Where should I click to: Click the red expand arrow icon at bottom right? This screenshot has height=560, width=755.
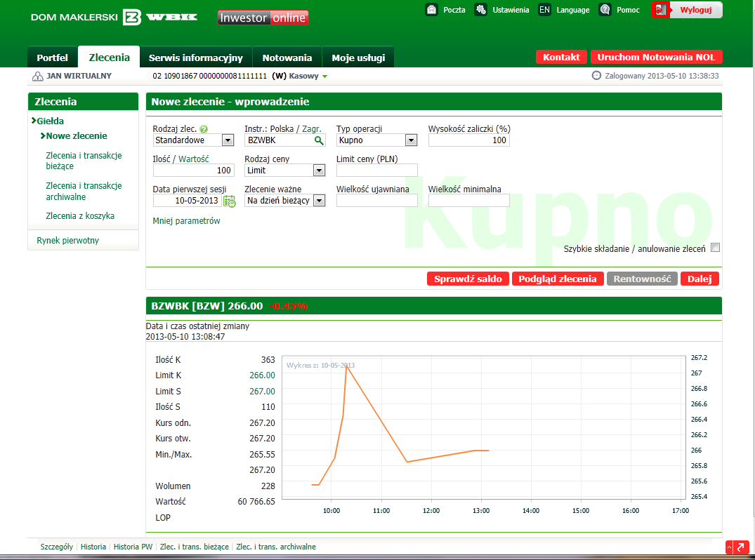(x=741, y=547)
